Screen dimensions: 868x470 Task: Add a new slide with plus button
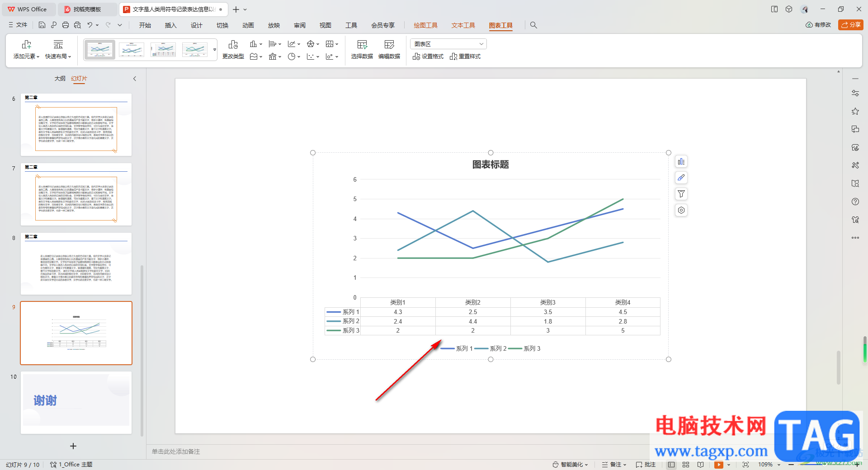pyautogui.click(x=73, y=446)
